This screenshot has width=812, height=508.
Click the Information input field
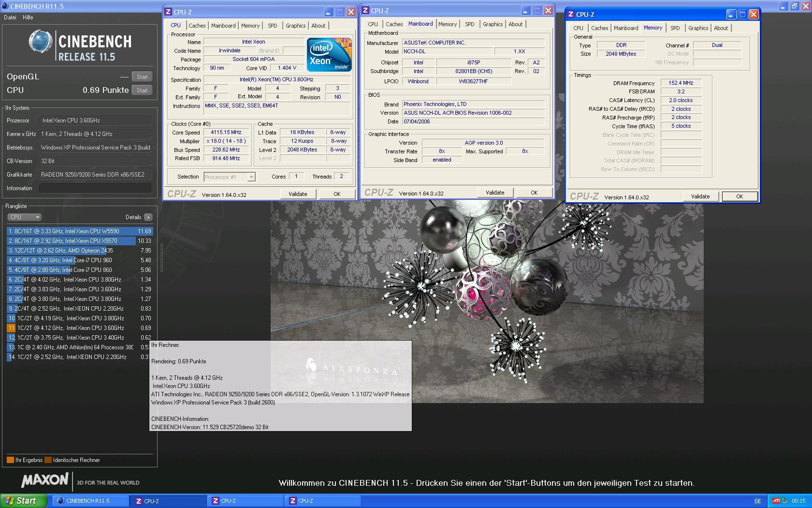coord(95,188)
